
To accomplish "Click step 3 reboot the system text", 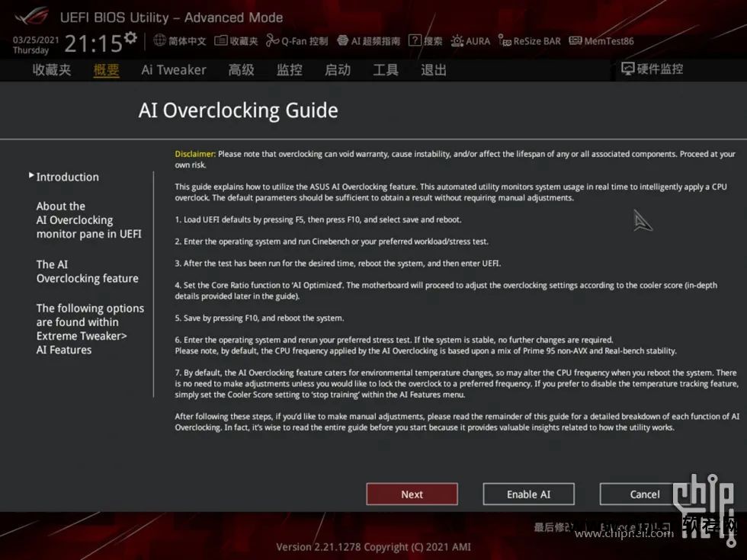I will pos(338,264).
